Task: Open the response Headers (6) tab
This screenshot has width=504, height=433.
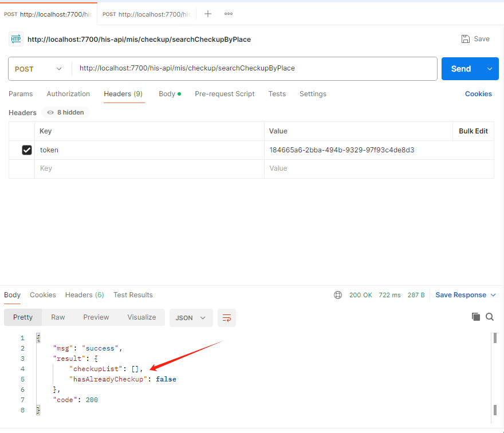Action: (85, 295)
